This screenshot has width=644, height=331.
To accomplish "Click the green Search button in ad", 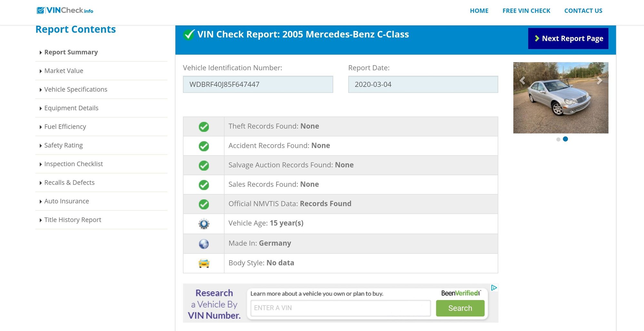I will 460,308.
